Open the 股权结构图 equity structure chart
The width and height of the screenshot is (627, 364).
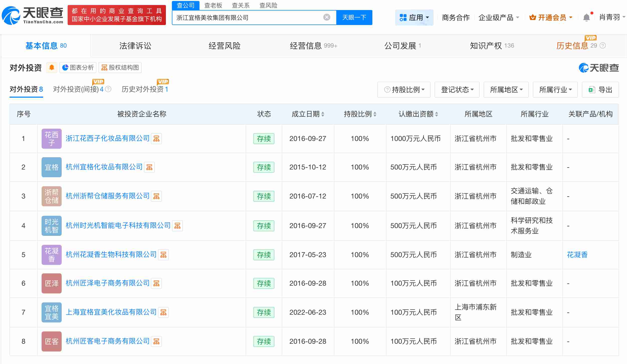pyautogui.click(x=120, y=67)
